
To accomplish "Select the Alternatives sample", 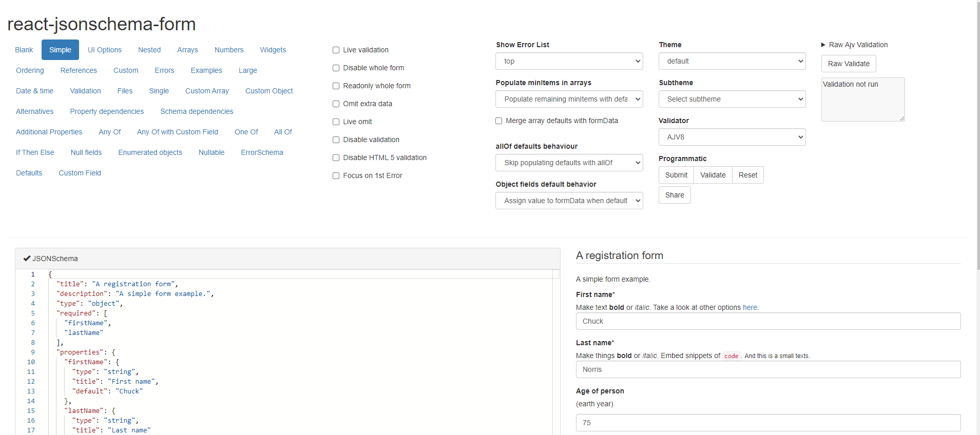I will coord(34,111).
